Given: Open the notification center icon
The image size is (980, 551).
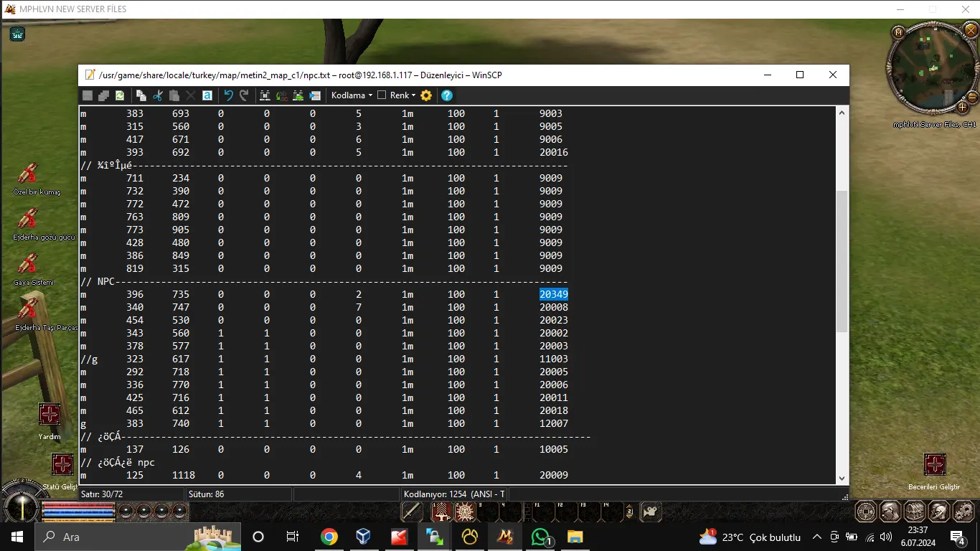Looking at the screenshot, I should (957, 537).
